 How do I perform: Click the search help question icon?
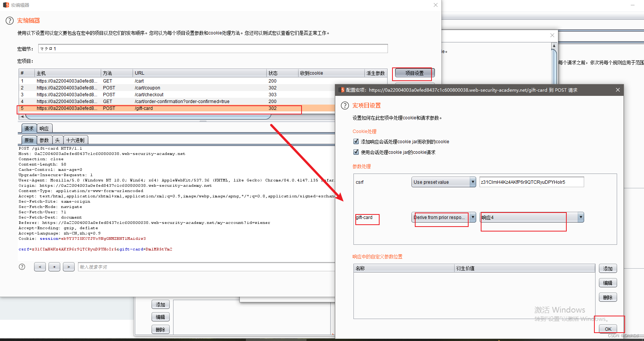(22, 267)
